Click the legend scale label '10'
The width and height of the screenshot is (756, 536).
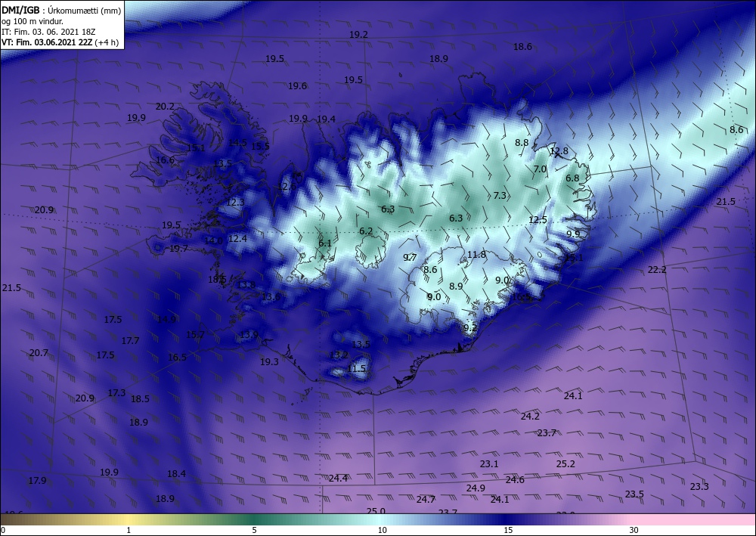[x=382, y=531]
